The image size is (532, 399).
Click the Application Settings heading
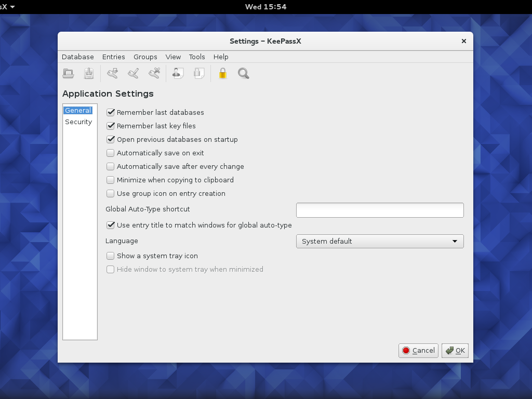point(108,94)
